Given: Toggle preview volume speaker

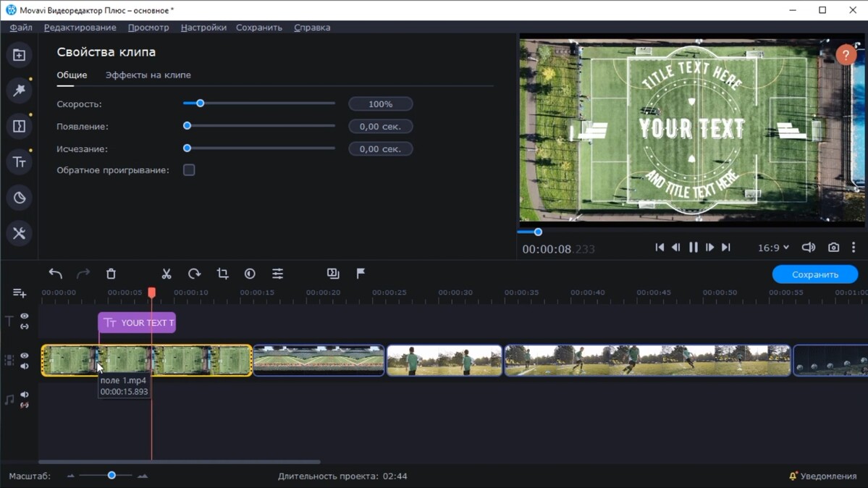Looking at the screenshot, I should (809, 248).
